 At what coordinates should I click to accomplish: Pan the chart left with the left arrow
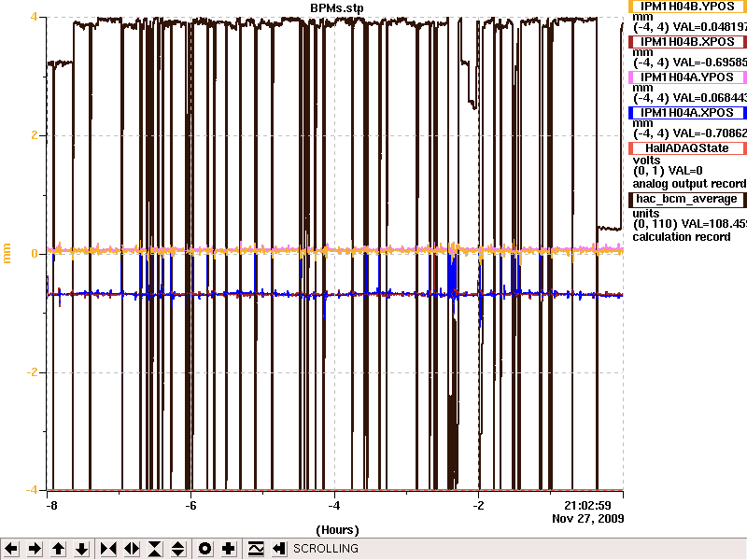[x=11, y=549]
